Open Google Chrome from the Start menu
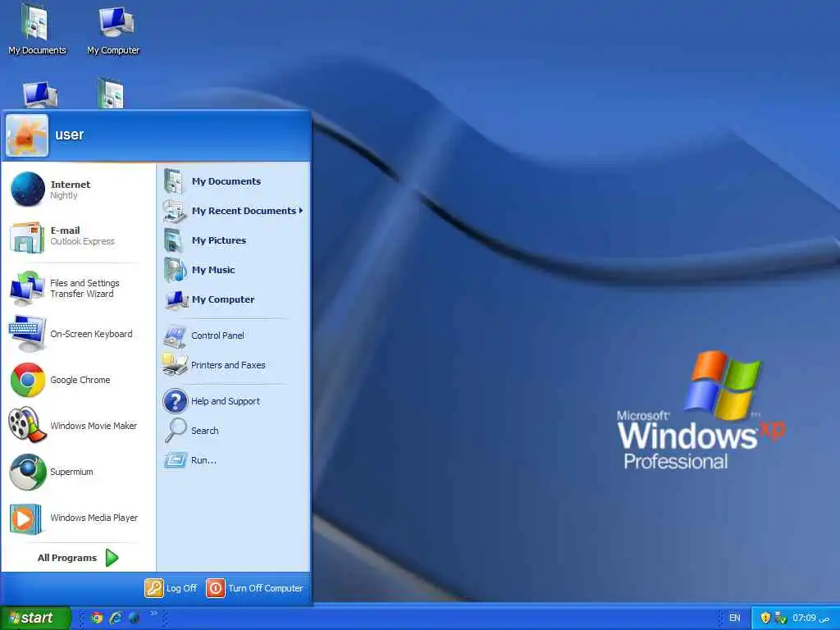Viewport: 840px width, 630px height. pyautogui.click(x=78, y=380)
